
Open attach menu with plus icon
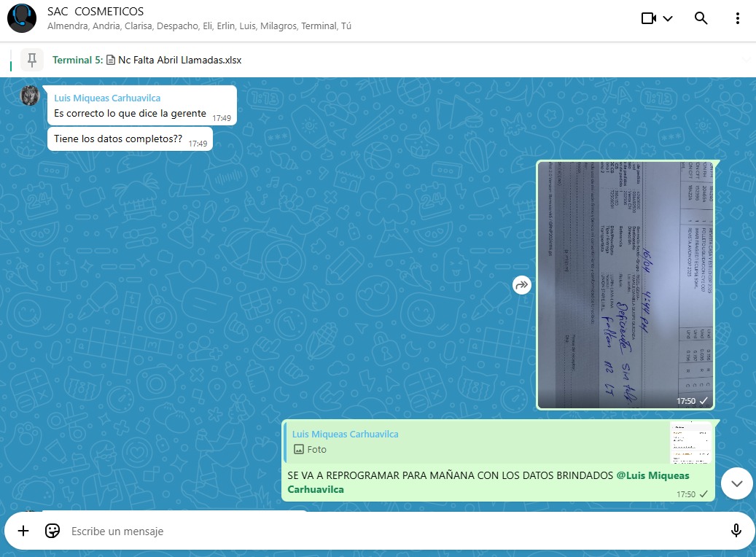(x=23, y=531)
